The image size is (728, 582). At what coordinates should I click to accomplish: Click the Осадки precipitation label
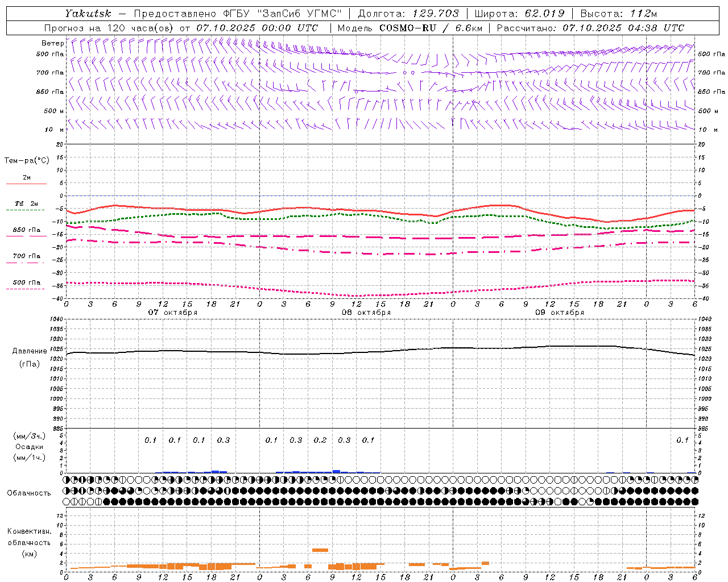pyautogui.click(x=29, y=447)
